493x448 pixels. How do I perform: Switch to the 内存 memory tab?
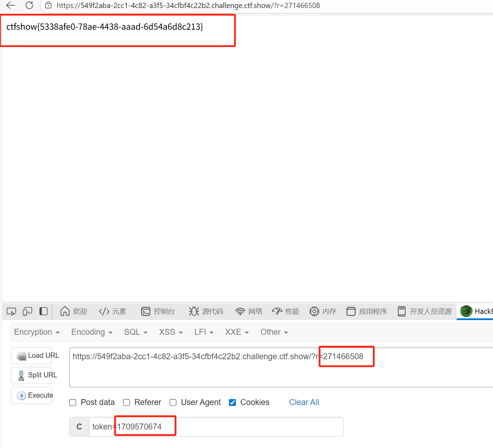323,311
